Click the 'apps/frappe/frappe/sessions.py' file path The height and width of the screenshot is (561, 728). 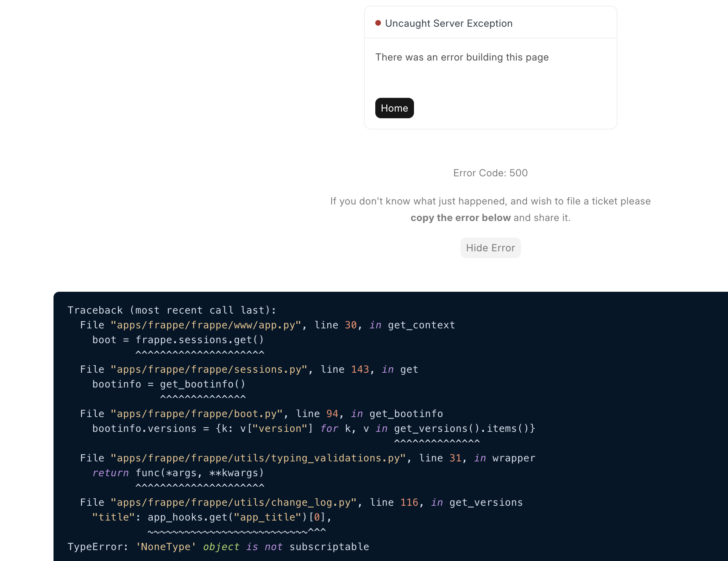[x=209, y=369]
